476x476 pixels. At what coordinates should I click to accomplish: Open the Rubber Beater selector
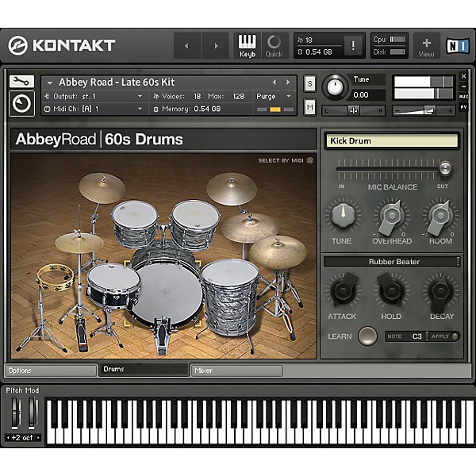[x=392, y=262]
